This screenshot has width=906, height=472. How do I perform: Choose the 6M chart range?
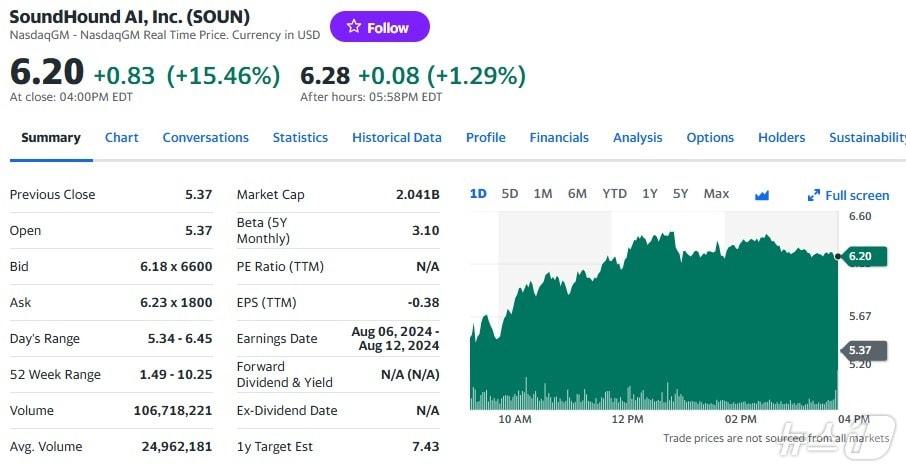577,194
